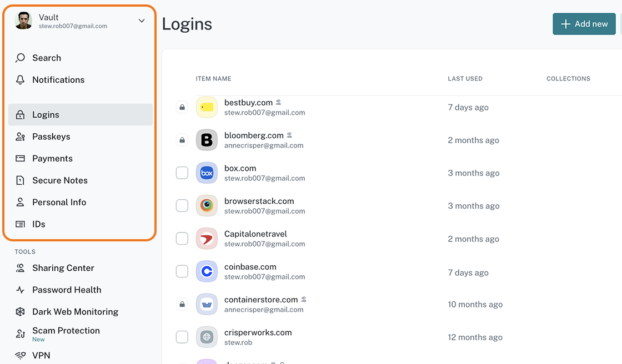Viewport: 622px width, 364px height.
Task: Sort by ITEM NAME column header
Action: [x=213, y=78]
